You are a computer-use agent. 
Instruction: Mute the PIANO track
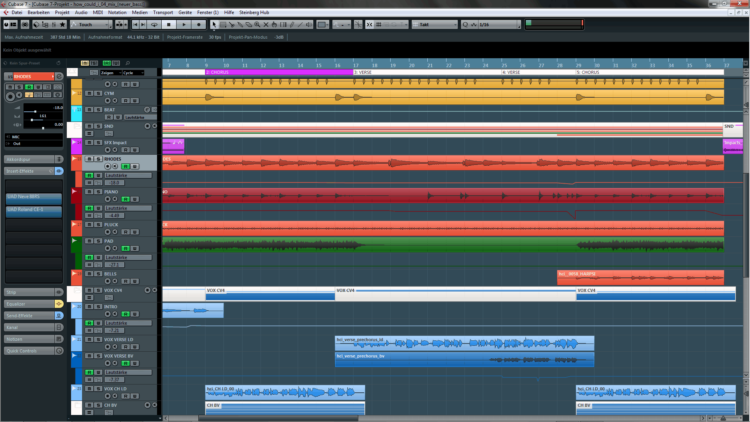[89, 192]
